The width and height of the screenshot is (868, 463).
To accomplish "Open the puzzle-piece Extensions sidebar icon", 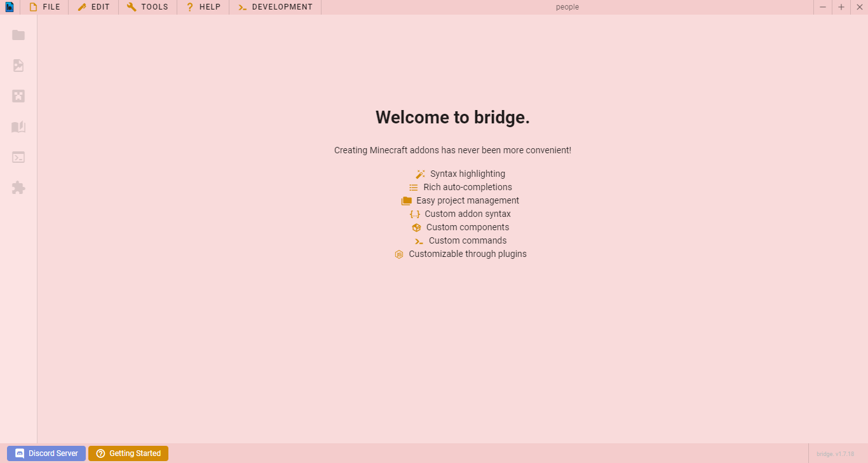I will click(18, 188).
